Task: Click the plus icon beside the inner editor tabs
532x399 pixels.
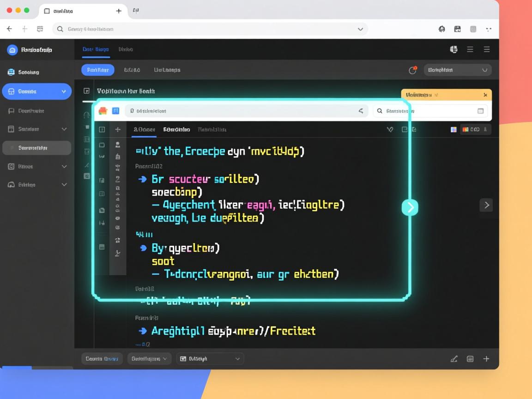Action: coord(118,130)
